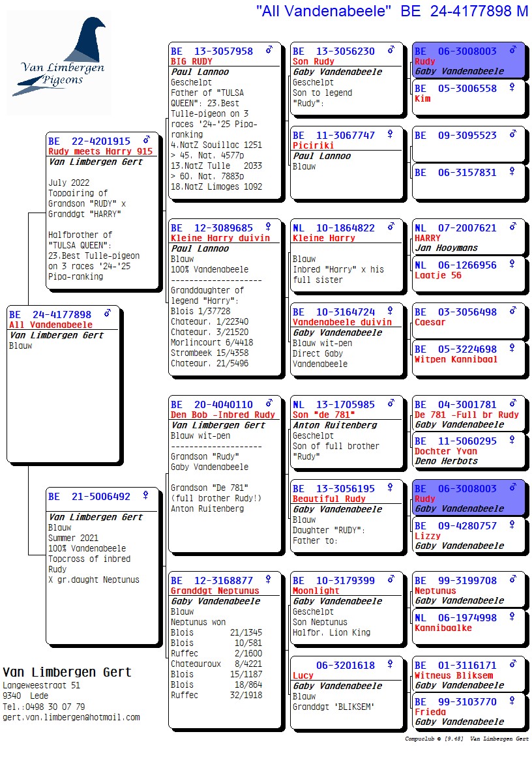The width and height of the screenshot is (532, 764).
Task: Click the male symbol in BIG RUDY box
Action: [269, 50]
